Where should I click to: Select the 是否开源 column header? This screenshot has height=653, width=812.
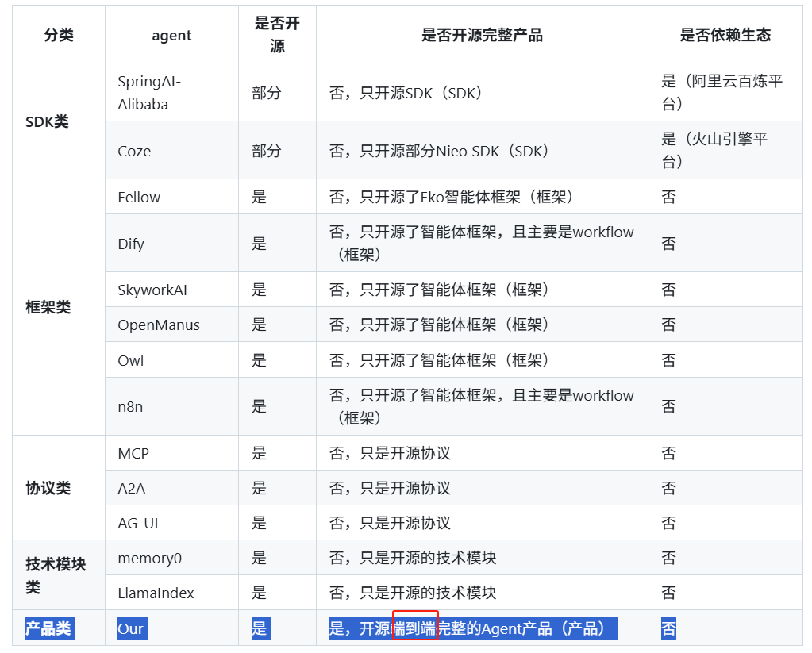pyautogui.click(x=277, y=34)
